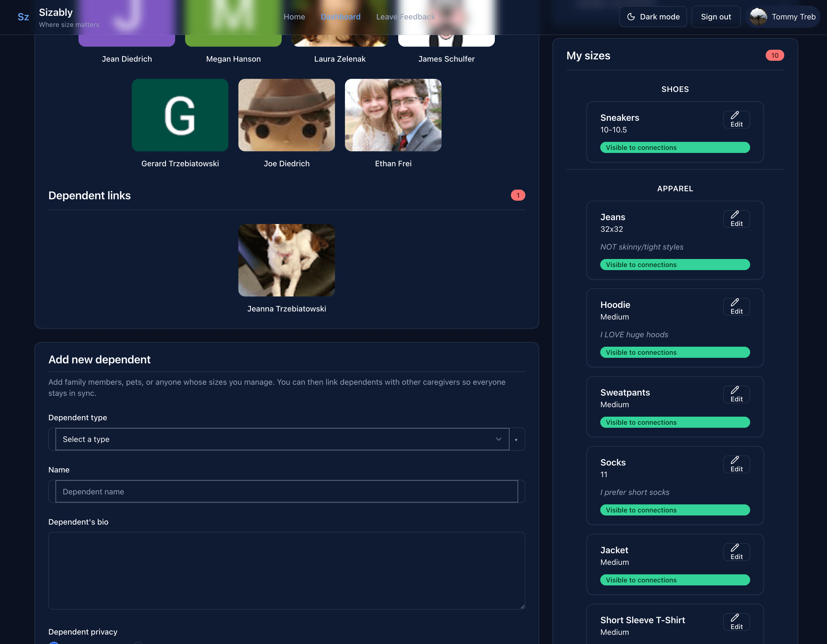Open Joe Diedrich's avatar
Screen dimensions: 827x644
(287, 115)
